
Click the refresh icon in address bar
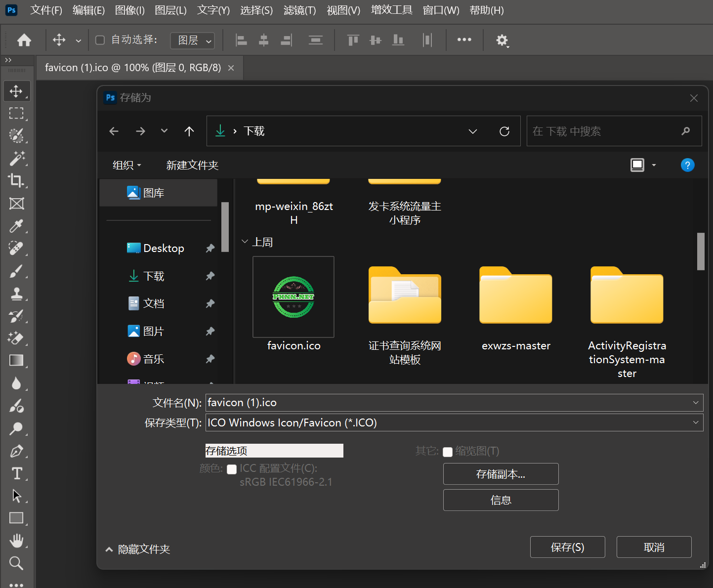pyautogui.click(x=504, y=131)
